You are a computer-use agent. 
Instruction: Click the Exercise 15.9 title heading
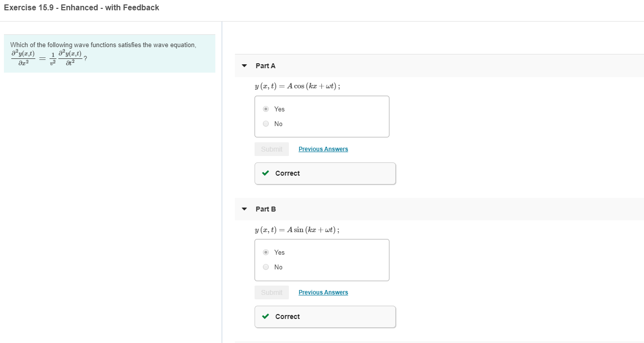tap(81, 8)
